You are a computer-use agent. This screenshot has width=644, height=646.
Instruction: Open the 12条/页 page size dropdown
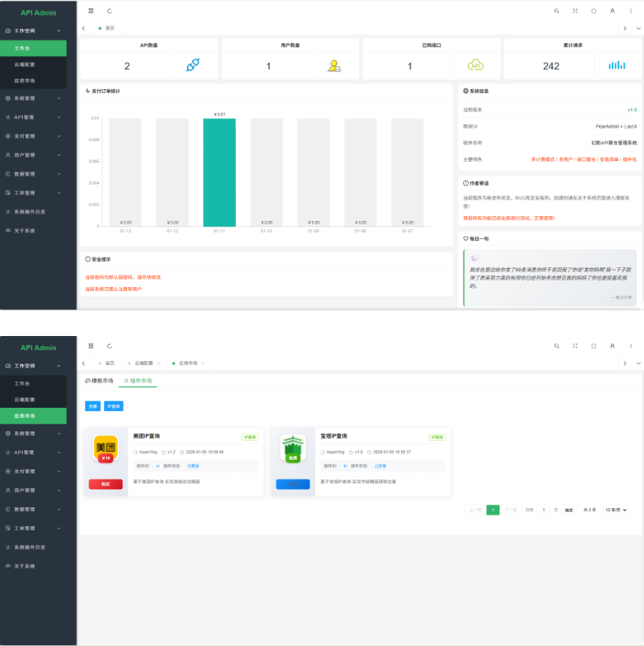(x=616, y=510)
